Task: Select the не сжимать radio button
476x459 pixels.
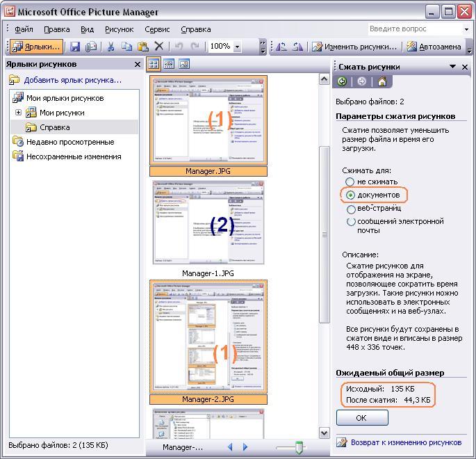Action: click(x=350, y=182)
